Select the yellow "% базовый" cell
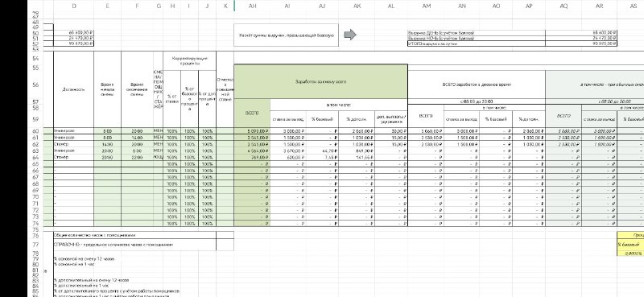 tap(630, 245)
